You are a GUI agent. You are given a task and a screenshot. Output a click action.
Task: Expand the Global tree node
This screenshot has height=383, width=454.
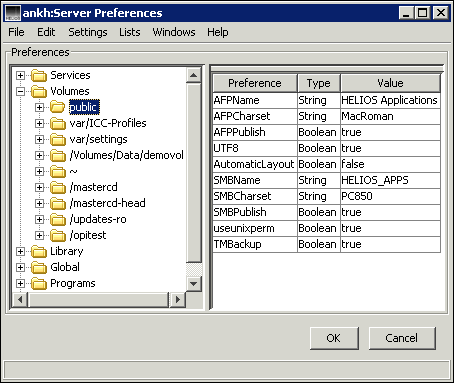pos(20,267)
